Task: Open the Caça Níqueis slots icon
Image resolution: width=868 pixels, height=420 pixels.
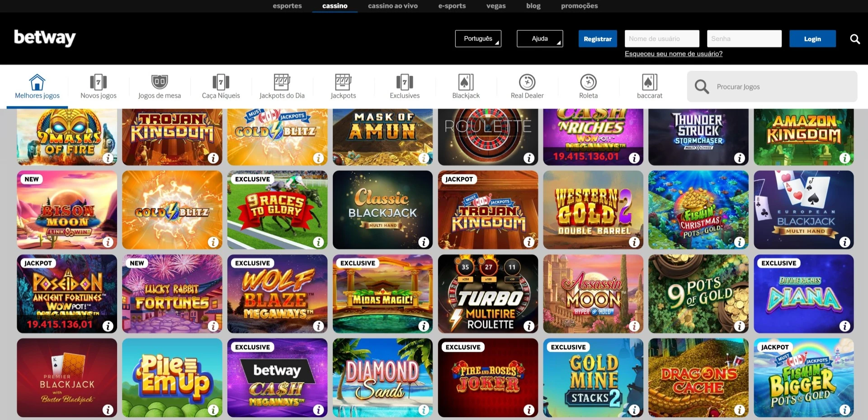Action: point(221,82)
